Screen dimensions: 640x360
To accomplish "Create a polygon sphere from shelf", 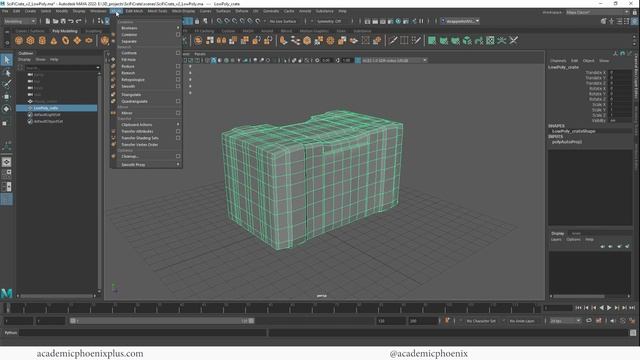I will click(19, 40).
